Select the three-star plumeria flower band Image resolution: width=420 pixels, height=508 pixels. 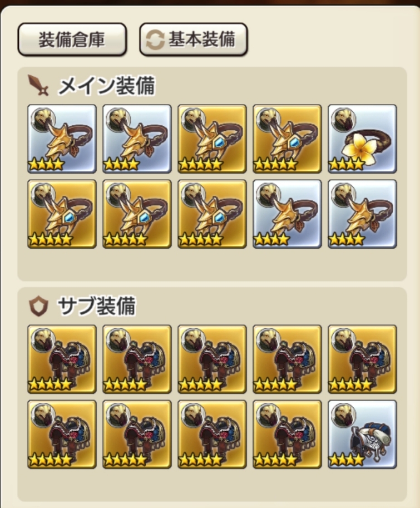[x=362, y=139]
